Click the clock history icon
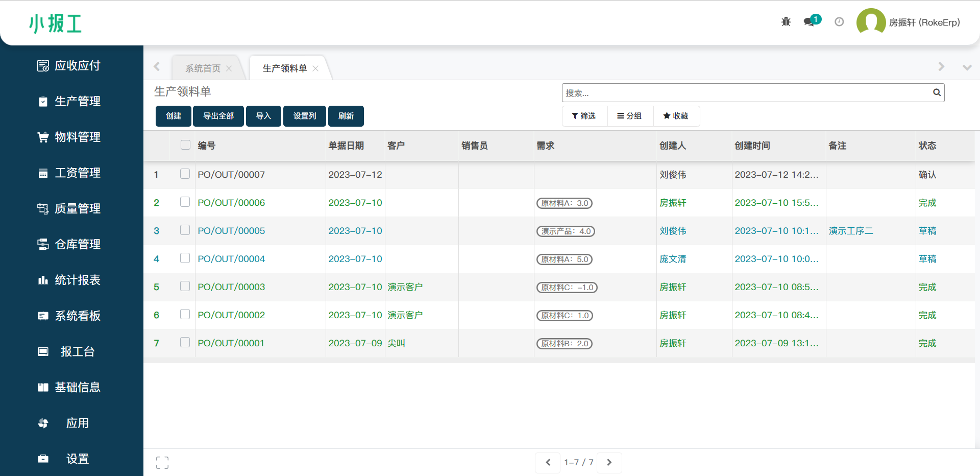Screen dimensions: 980x476 (839, 21)
